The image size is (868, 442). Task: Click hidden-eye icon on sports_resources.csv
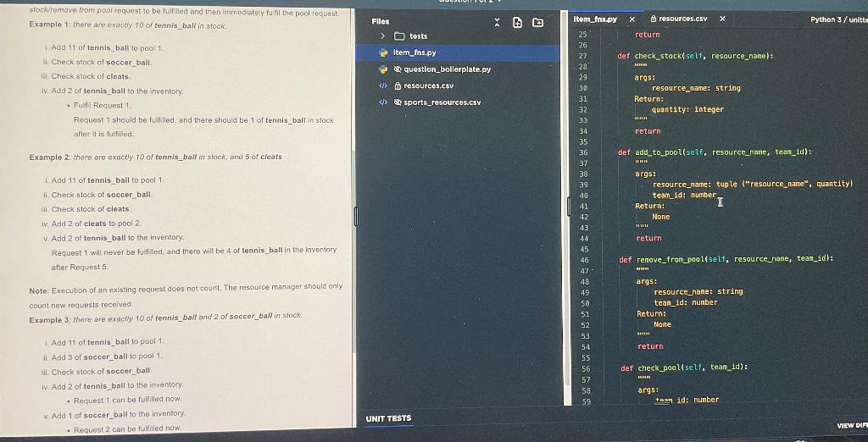pyautogui.click(x=398, y=102)
